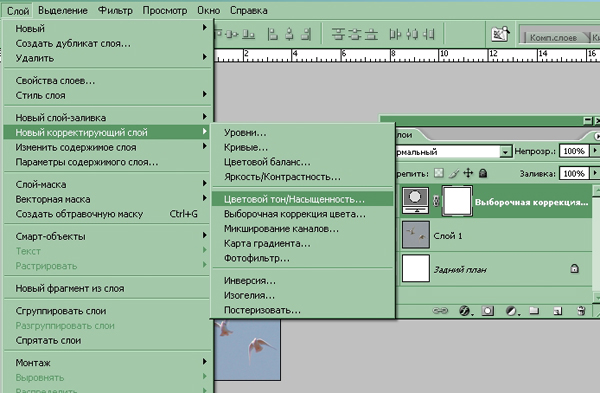Open the Фильтр menu
The width and height of the screenshot is (600, 393).
[115, 10]
